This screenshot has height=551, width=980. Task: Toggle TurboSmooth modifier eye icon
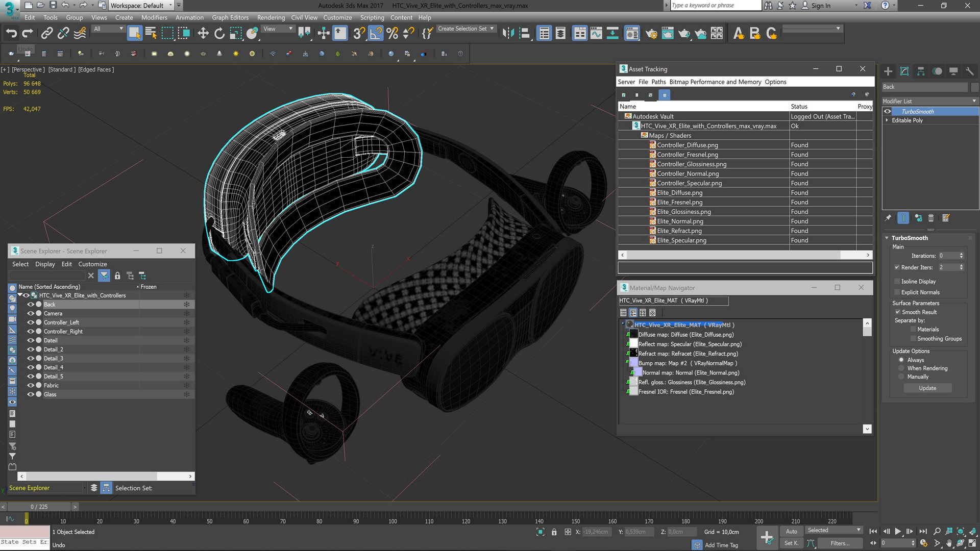[x=888, y=112]
